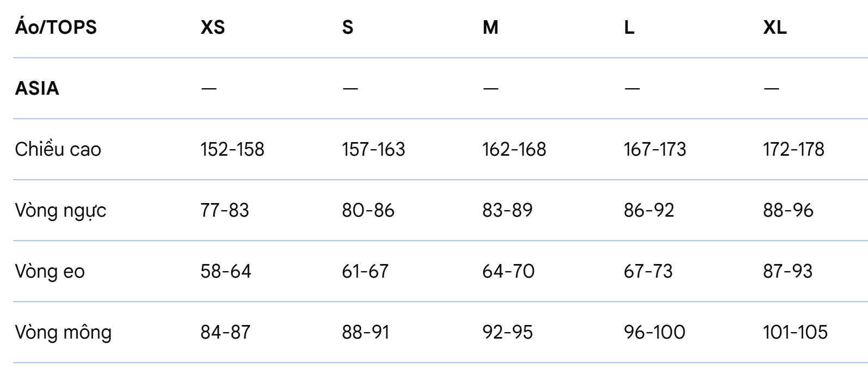Click the ASIA row label
868x374 pixels.
pos(37,88)
